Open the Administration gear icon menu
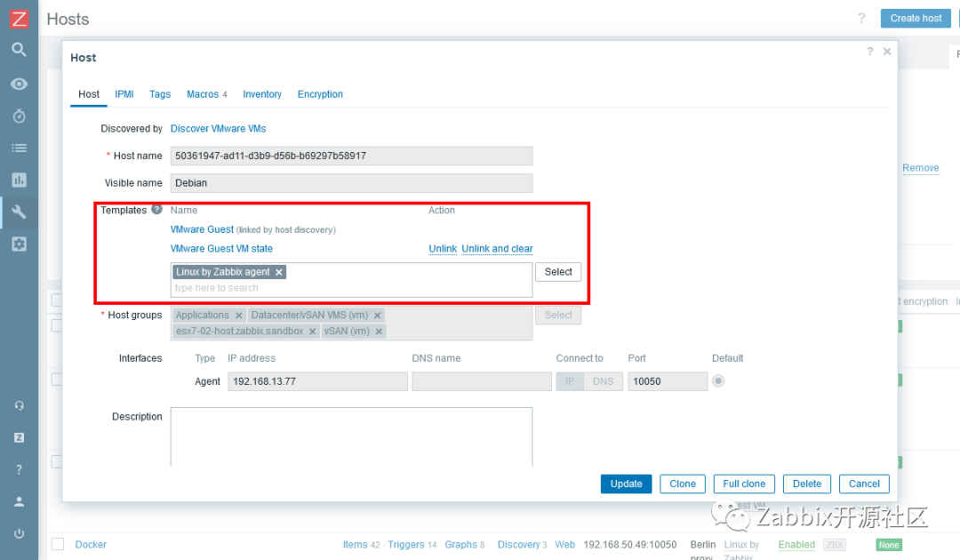The width and height of the screenshot is (960, 560). [19, 244]
